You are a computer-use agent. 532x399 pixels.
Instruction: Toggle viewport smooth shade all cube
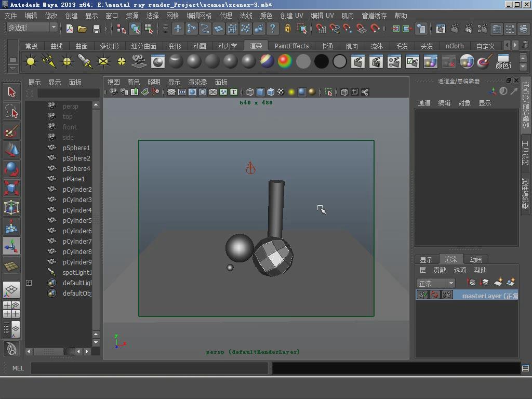pyautogui.click(x=260, y=92)
